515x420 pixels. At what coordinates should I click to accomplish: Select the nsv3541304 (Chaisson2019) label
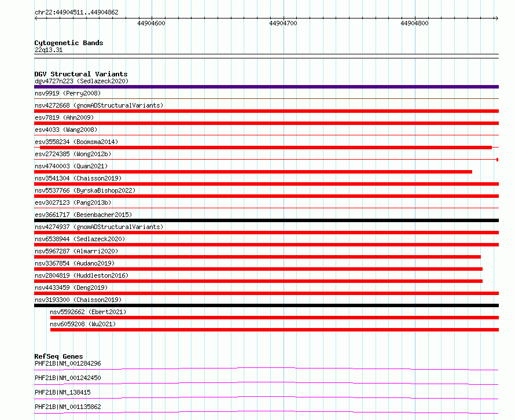[x=78, y=178]
